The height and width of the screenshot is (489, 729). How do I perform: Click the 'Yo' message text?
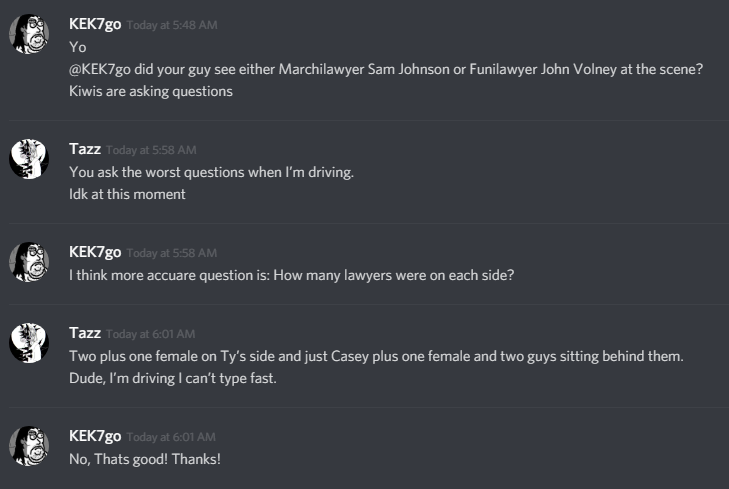(78, 47)
